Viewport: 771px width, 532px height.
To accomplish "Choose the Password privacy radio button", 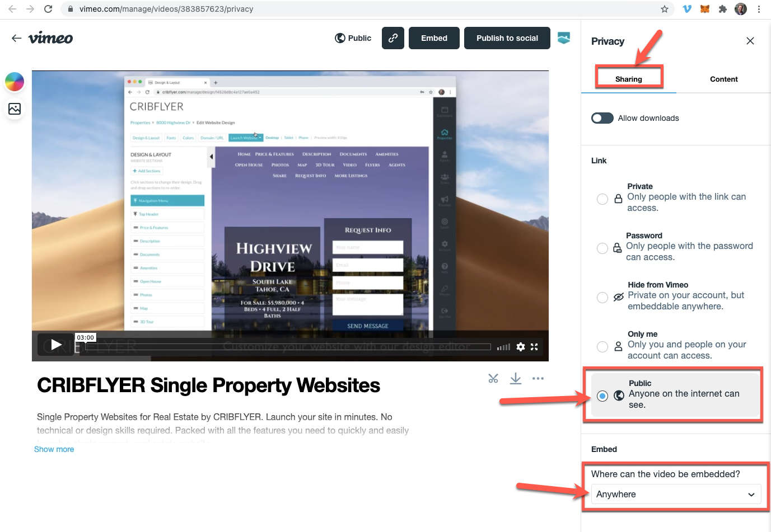I will (602, 248).
